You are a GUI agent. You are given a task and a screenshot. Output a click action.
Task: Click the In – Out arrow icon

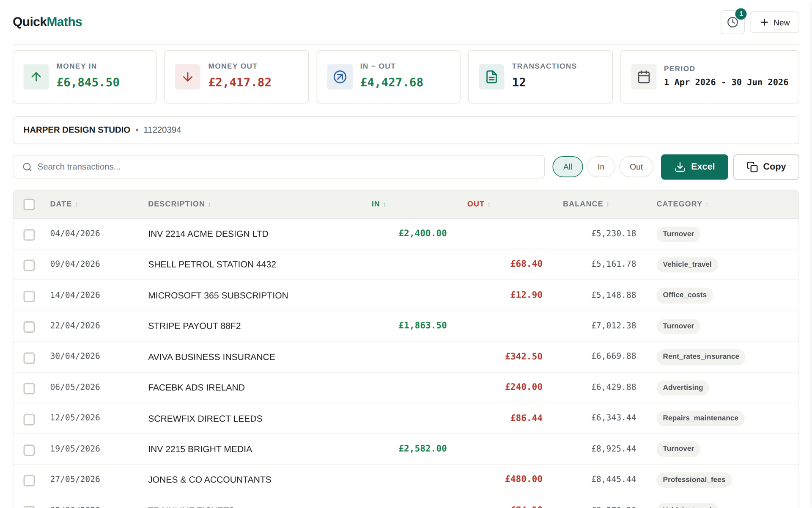[x=340, y=77]
